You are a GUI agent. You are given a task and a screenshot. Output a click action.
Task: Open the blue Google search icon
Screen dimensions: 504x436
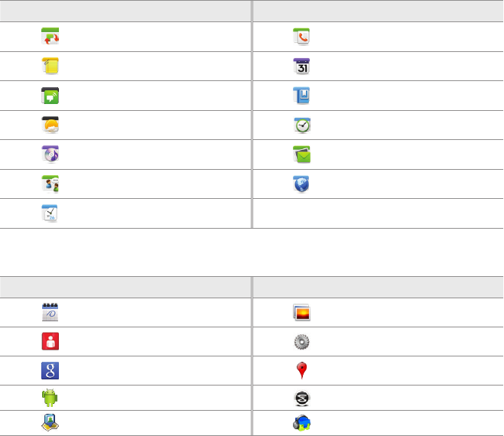50,371
